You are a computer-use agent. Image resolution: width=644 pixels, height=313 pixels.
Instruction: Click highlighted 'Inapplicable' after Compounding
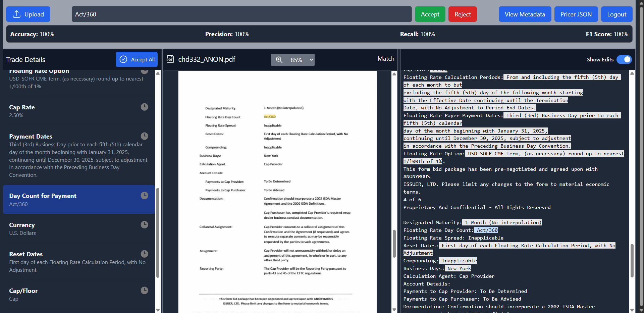458,261
